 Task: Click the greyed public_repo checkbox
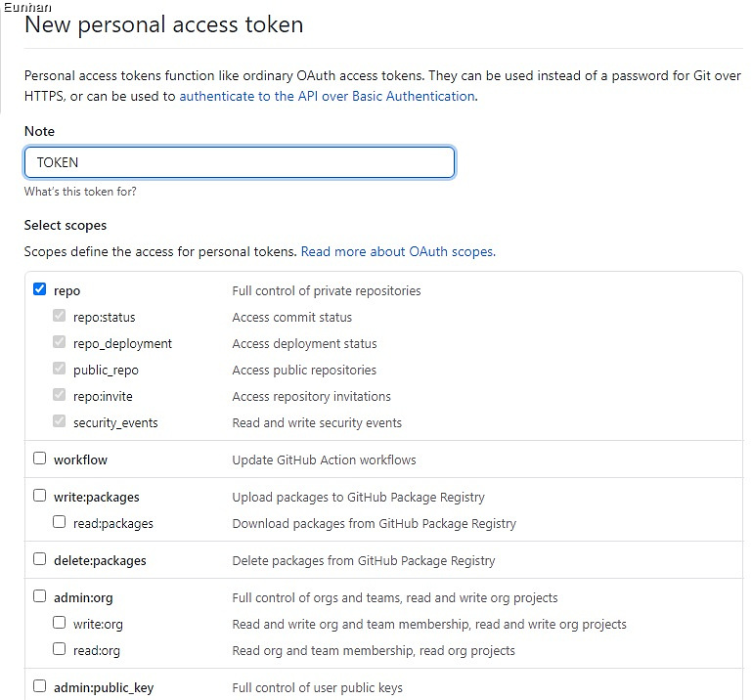(59, 369)
